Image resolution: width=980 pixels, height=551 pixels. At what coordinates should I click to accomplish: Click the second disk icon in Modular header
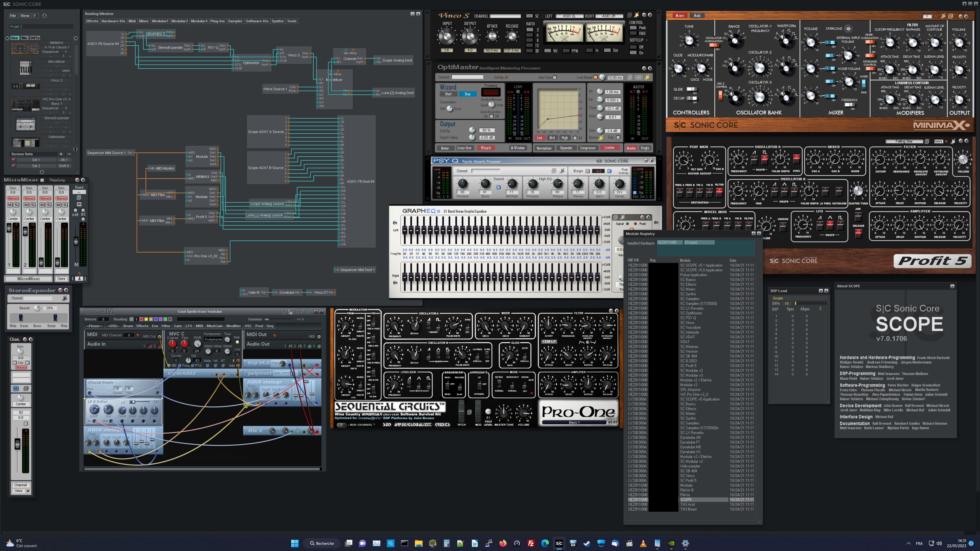(291, 311)
